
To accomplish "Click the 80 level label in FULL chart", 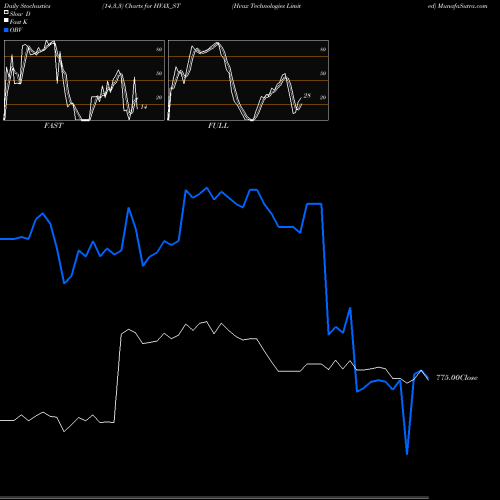I will tap(323, 49).
